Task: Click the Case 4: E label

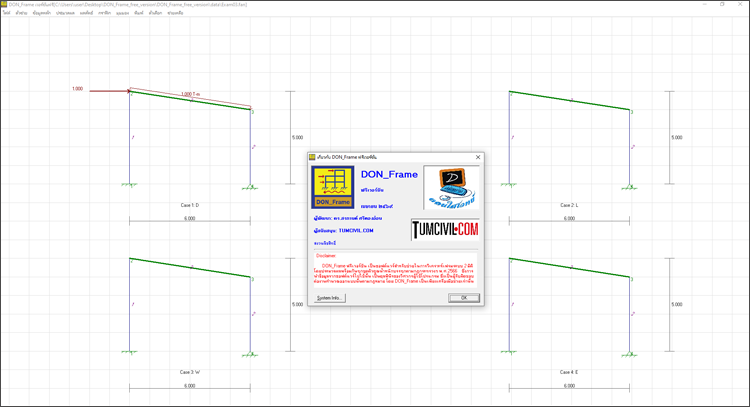Action: [x=569, y=372]
